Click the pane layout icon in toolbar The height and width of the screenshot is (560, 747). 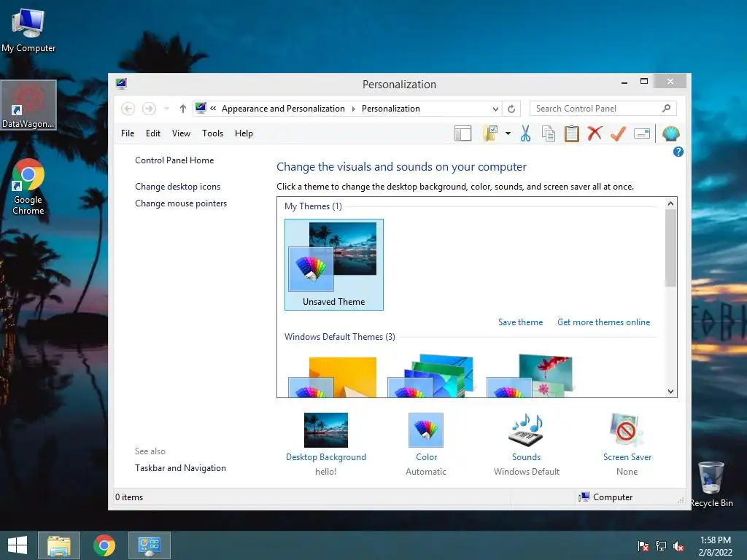point(463,134)
